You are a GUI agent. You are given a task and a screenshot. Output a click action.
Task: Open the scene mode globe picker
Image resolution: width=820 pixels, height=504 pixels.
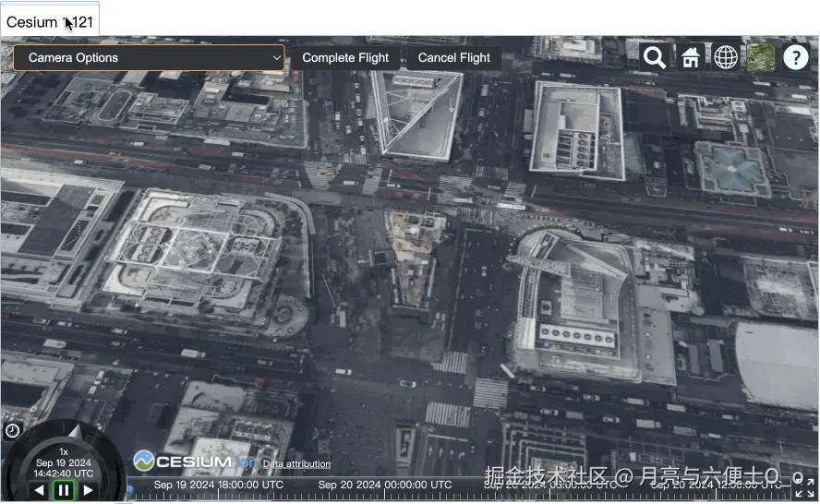(x=726, y=57)
